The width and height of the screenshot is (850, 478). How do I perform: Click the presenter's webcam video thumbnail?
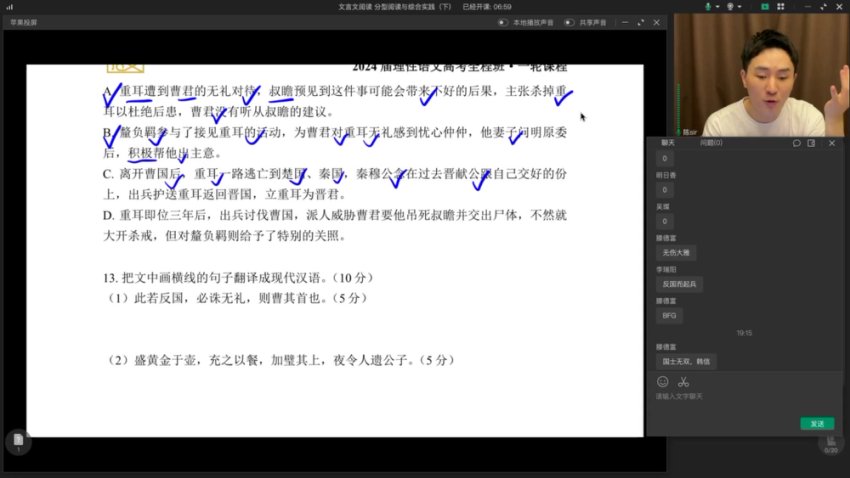point(760,75)
